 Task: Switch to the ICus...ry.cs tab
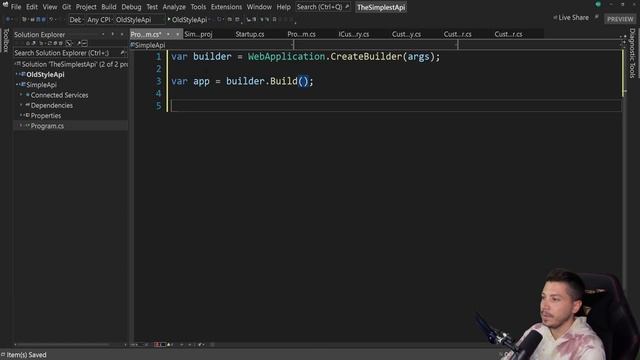(x=353, y=34)
